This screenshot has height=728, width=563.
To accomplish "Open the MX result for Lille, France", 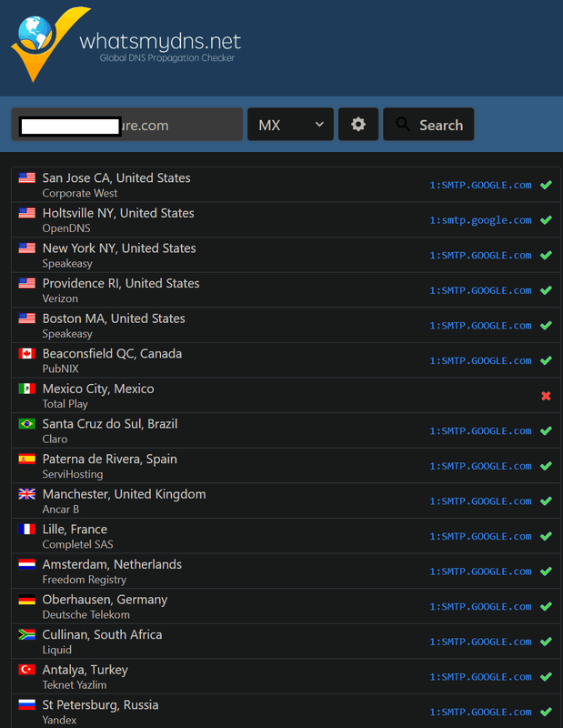I will [x=480, y=537].
